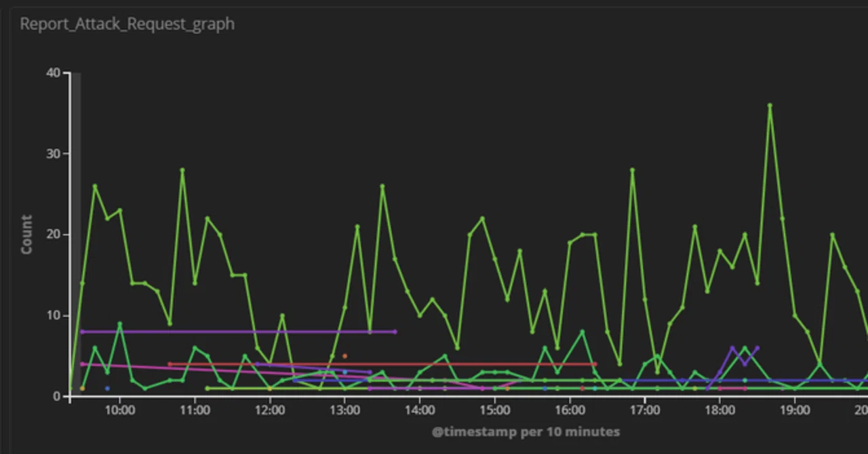
Task: Select the "17:00" time tick label
Action: coord(645,410)
